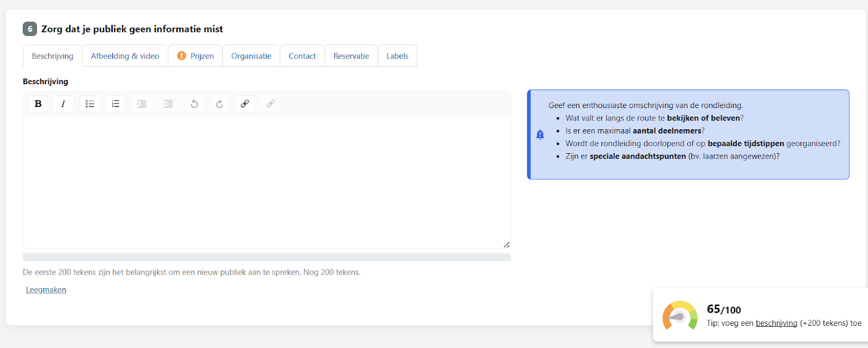Click the Leegmaken link
The width and height of the screenshot is (868, 348).
pyautogui.click(x=46, y=290)
